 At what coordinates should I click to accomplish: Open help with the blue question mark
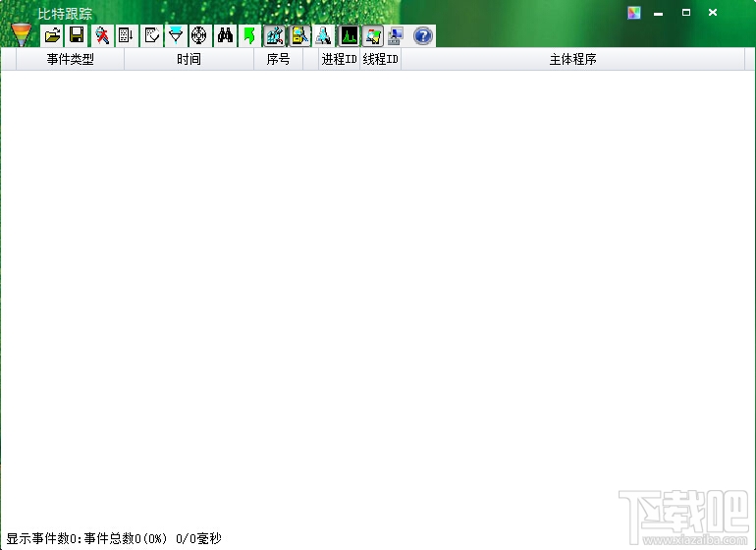click(x=423, y=35)
